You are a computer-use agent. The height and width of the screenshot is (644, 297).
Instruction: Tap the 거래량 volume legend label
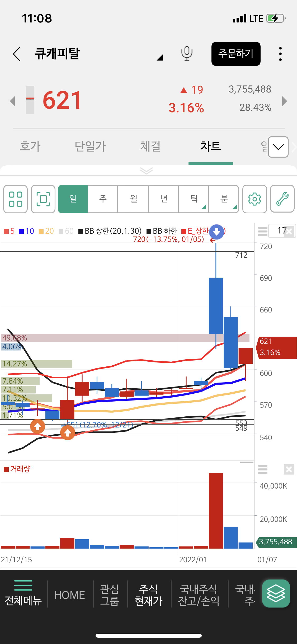point(17,469)
